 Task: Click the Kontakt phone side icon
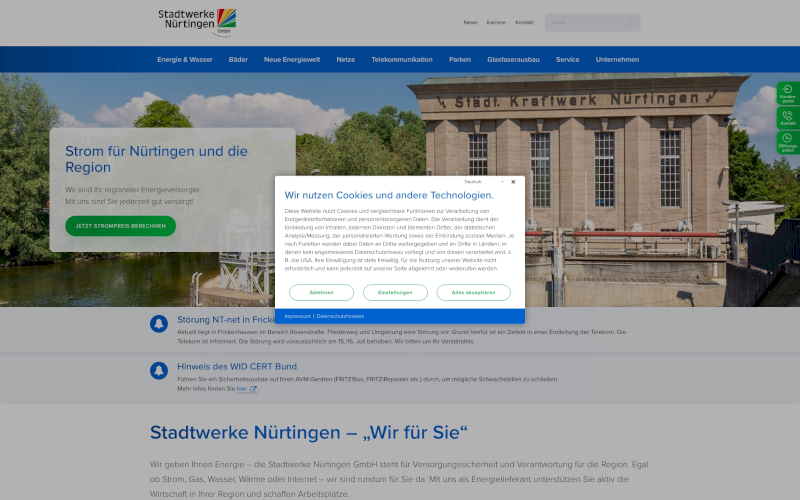pos(788,118)
